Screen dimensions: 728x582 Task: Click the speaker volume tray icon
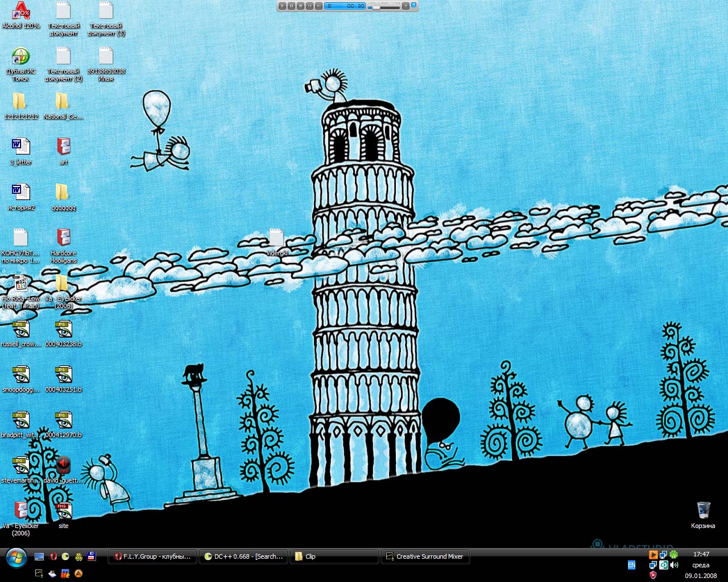674,565
